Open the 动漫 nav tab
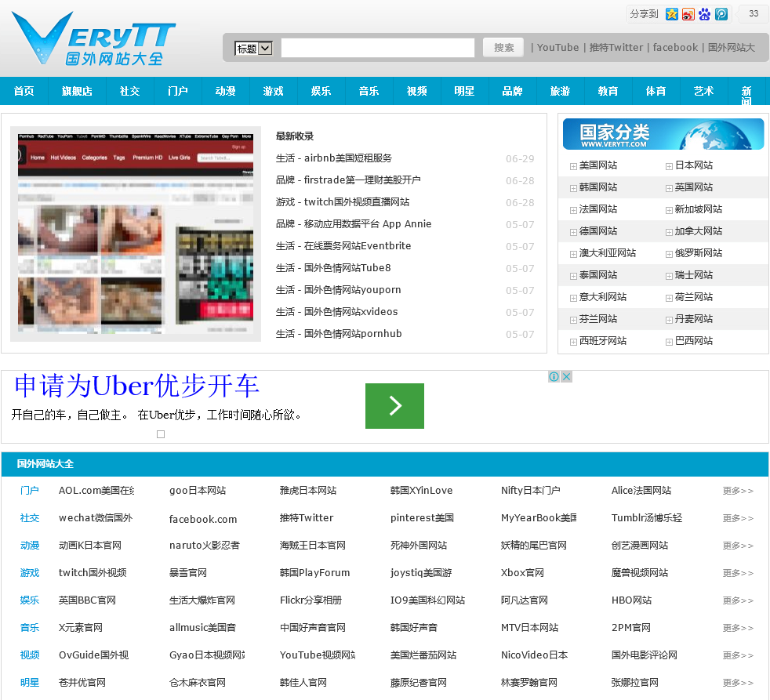Image resolution: width=770 pixels, height=700 pixels. pos(225,91)
